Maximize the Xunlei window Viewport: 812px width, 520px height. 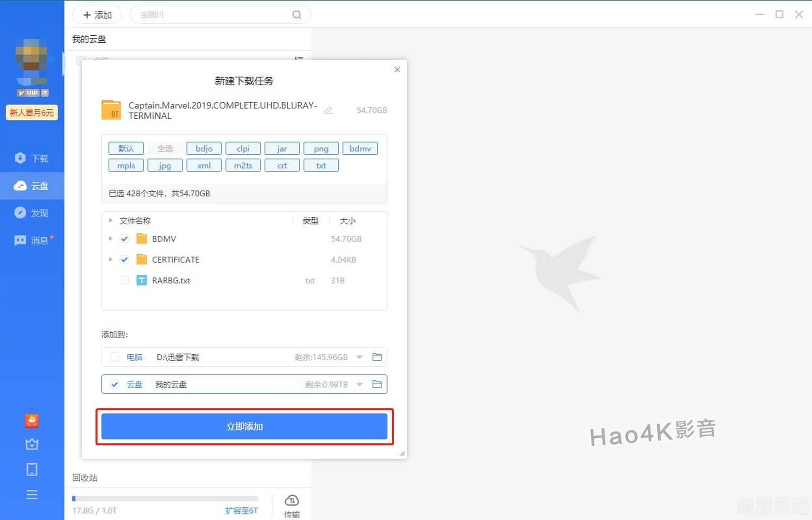779,14
